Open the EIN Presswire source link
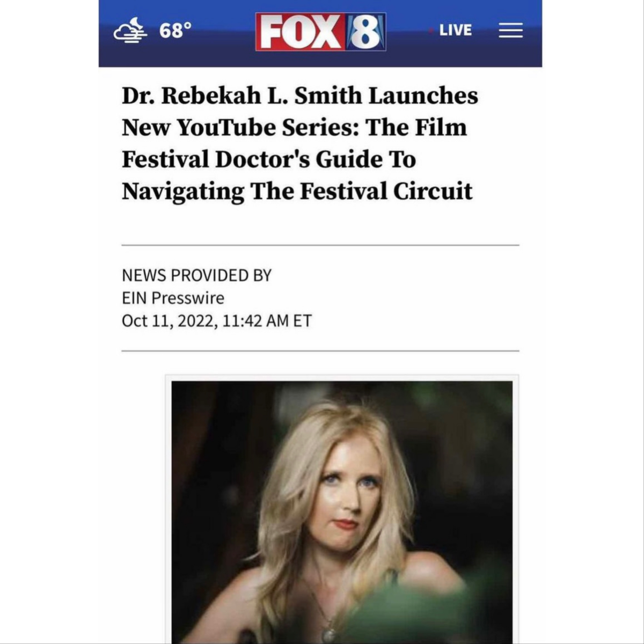Viewport: 644px width, 644px height. pos(173,298)
